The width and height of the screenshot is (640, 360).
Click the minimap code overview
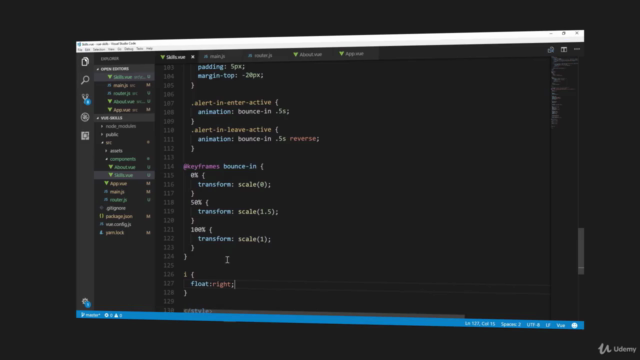pyautogui.click(x=564, y=93)
